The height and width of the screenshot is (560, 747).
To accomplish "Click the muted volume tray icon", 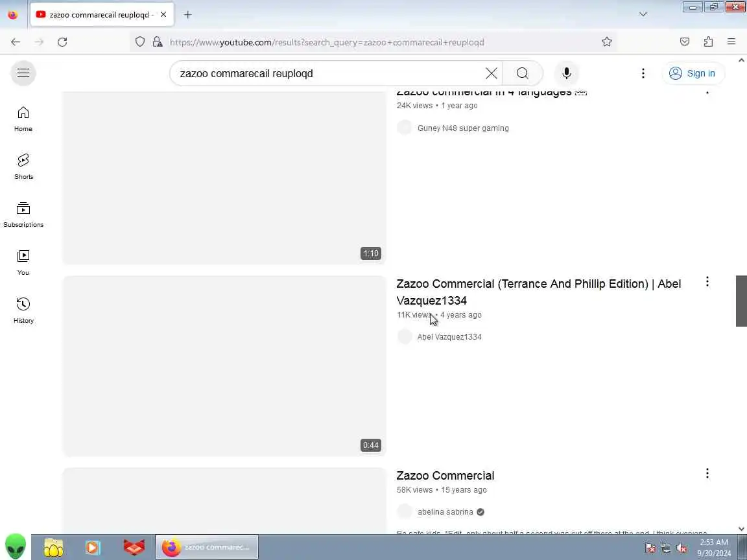I will point(682,548).
